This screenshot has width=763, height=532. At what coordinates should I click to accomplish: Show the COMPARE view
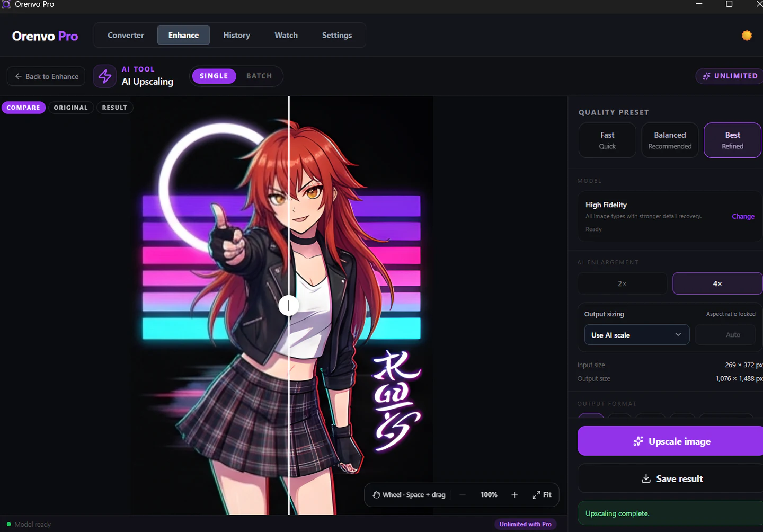point(23,108)
